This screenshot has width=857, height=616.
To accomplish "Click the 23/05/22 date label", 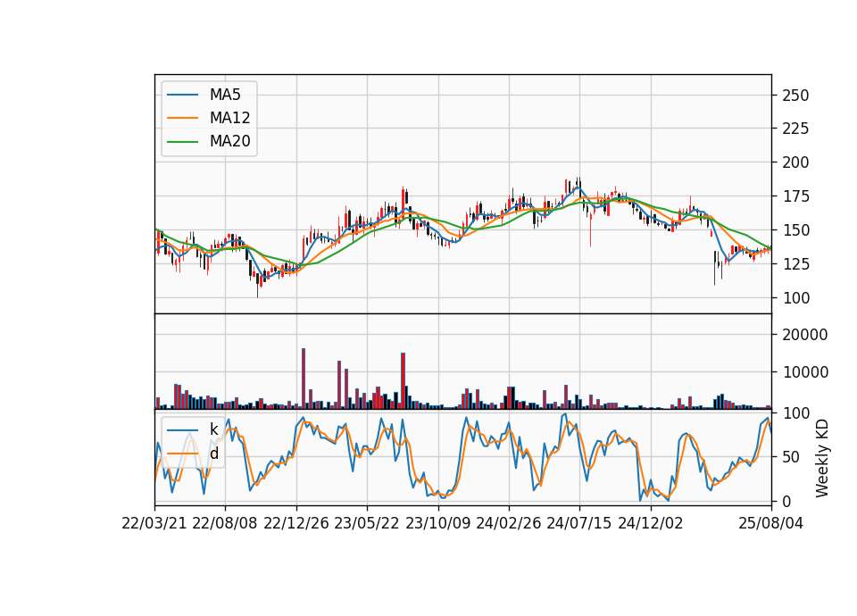I will [367, 524].
